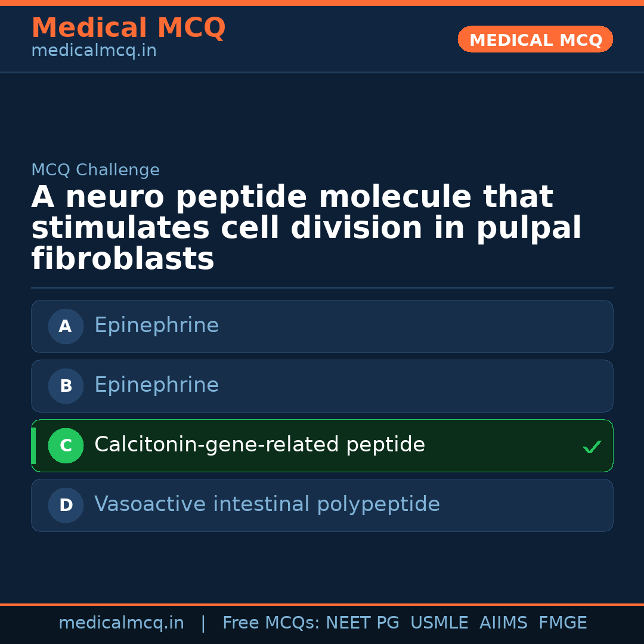
Task: Click the Free MCQs footer label
Action: (x=271, y=623)
